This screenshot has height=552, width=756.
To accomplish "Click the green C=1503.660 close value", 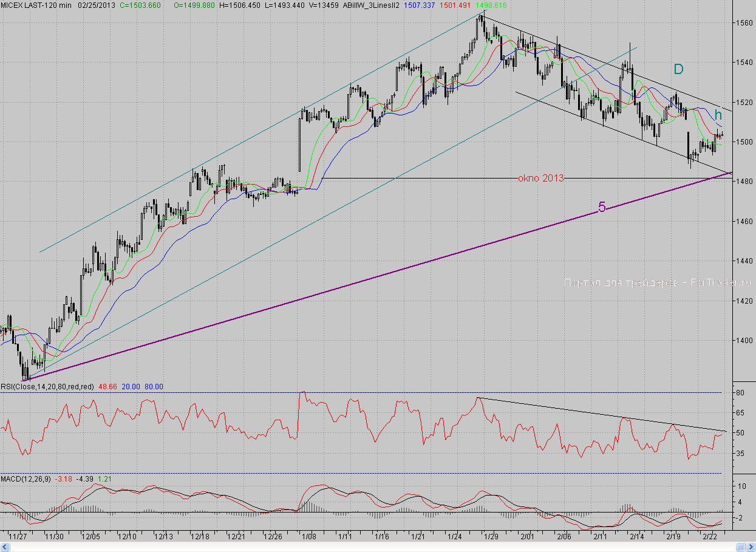I will (x=141, y=5).
